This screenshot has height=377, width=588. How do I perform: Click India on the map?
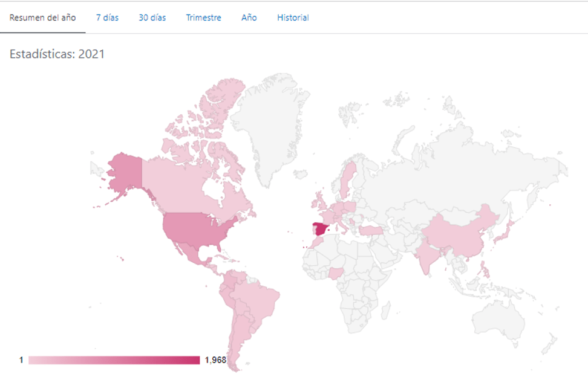[x=428, y=257]
